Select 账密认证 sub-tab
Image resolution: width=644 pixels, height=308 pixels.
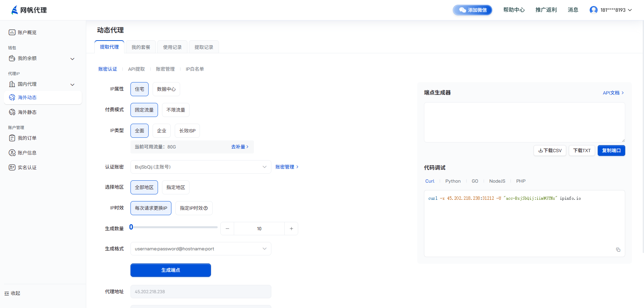click(108, 69)
